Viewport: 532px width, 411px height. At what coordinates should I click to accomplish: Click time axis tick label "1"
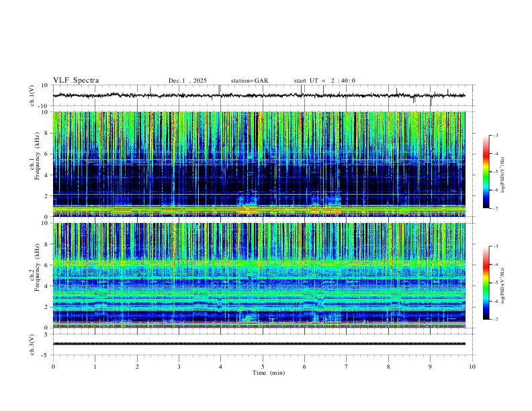coord(95,367)
